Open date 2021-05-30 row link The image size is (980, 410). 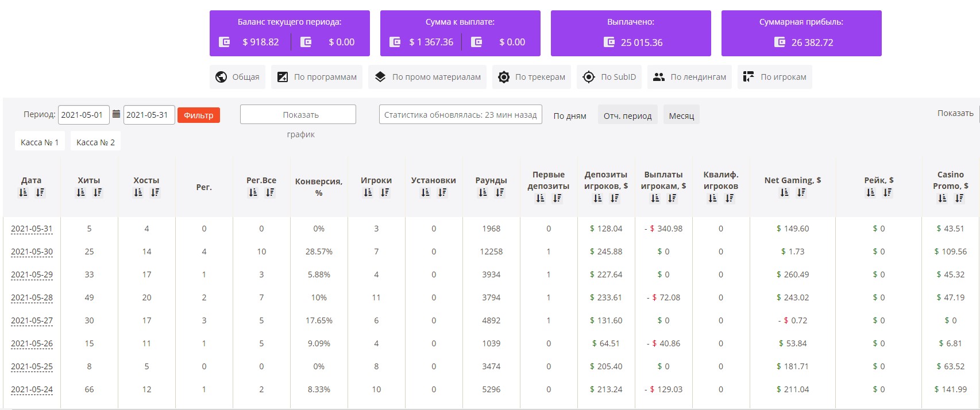[x=32, y=252]
